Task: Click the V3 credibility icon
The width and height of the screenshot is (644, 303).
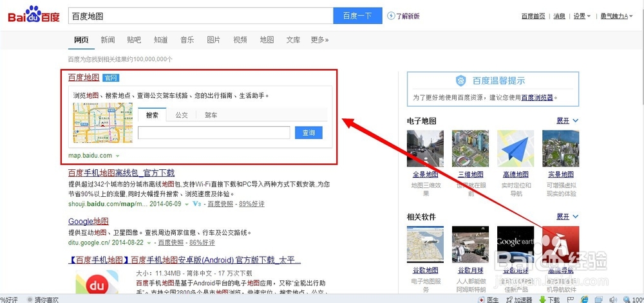Action: click(196, 204)
